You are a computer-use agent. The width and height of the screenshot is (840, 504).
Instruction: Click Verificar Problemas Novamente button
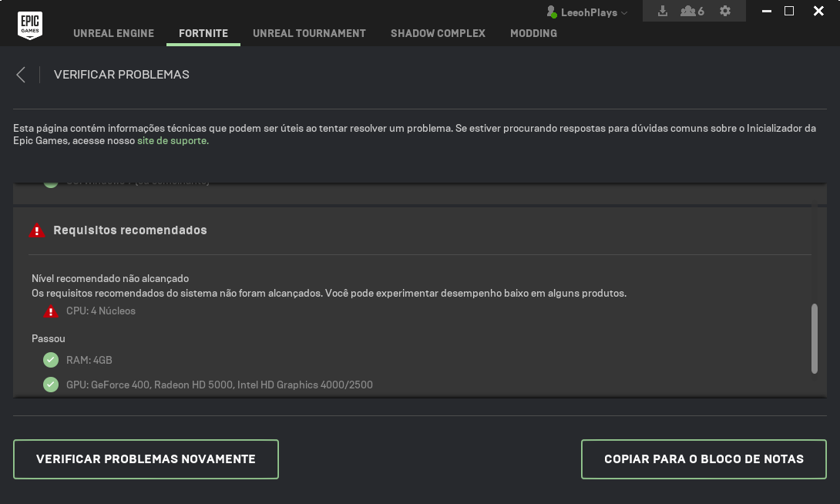pos(146,459)
